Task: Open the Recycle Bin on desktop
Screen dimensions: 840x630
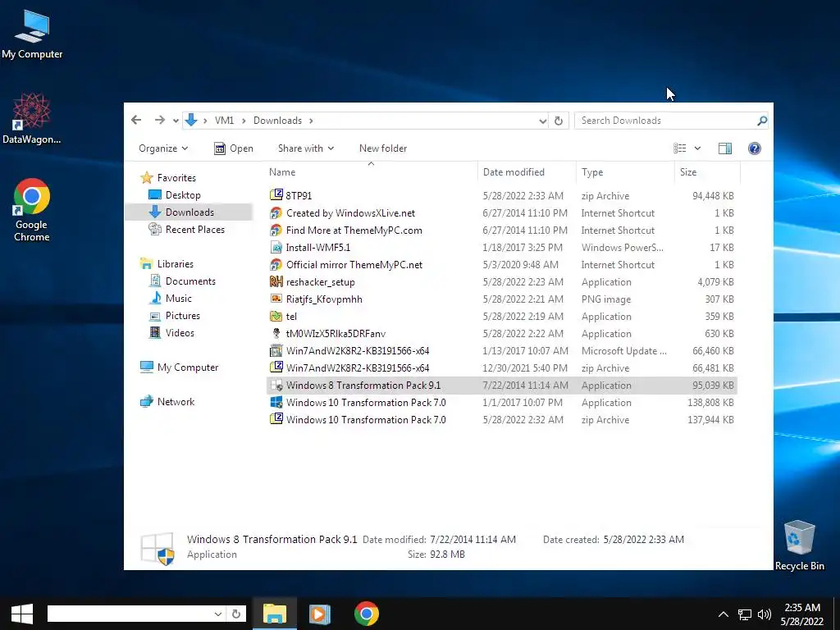Action: [x=799, y=546]
